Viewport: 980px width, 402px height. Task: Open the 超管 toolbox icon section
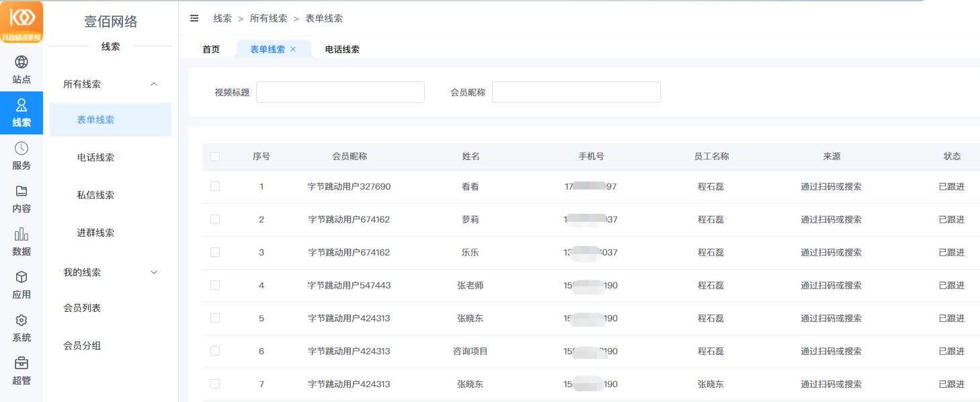(22, 371)
